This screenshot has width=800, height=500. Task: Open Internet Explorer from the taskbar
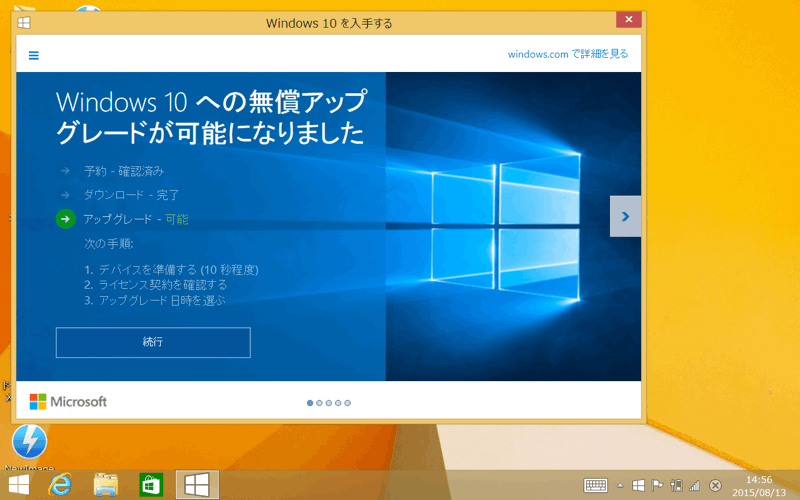[61, 485]
